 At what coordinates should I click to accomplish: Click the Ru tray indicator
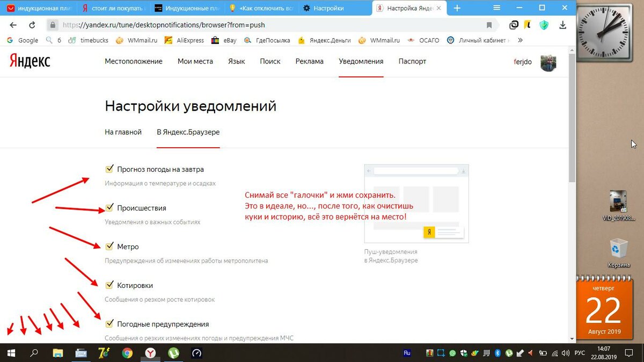(407, 353)
